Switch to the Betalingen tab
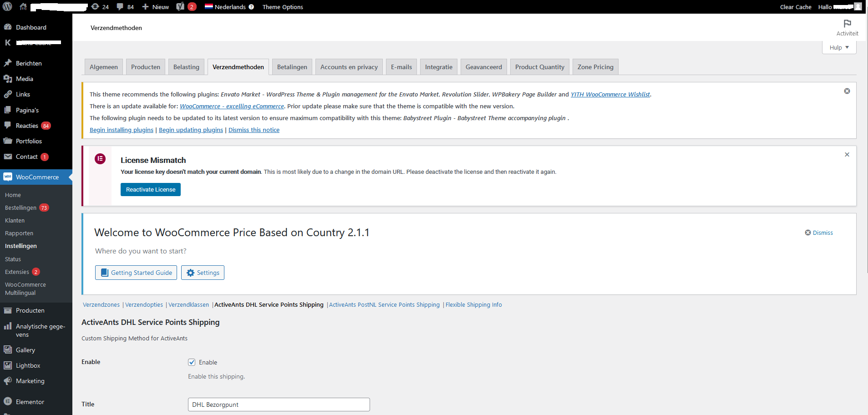This screenshot has height=415, width=868. [x=292, y=67]
